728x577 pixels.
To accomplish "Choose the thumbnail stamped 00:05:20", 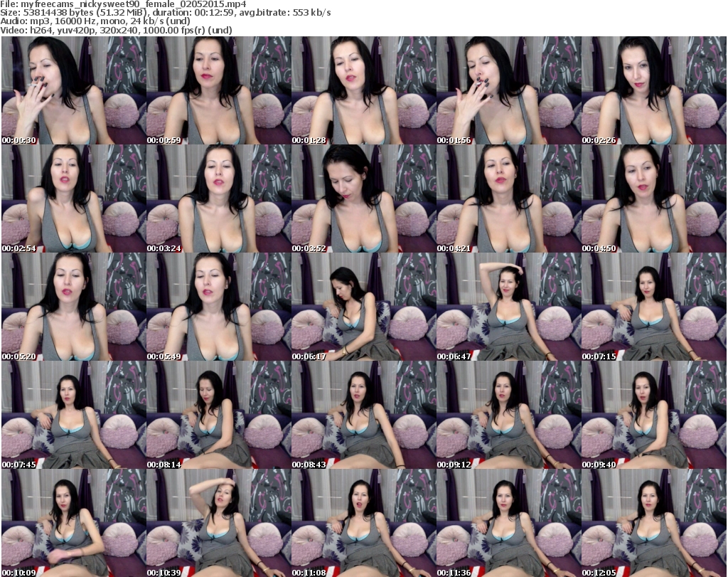I will coord(74,307).
